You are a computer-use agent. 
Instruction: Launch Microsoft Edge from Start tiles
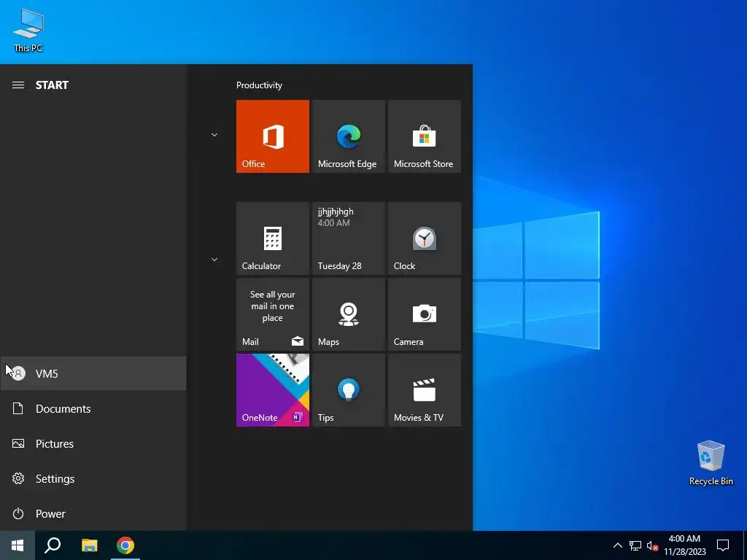click(348, 136)
